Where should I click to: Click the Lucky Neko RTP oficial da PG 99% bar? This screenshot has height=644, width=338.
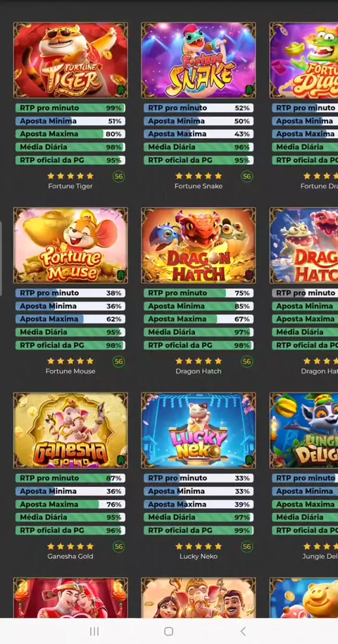199,531
